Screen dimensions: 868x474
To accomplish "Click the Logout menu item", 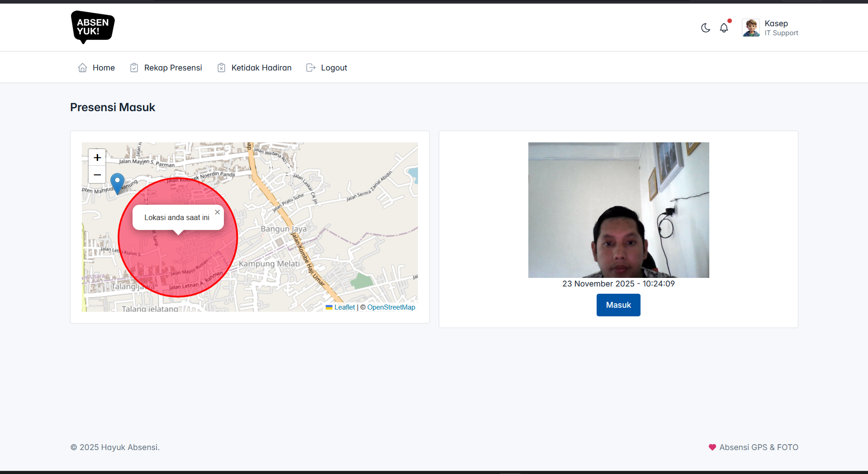I will point(327,68).
